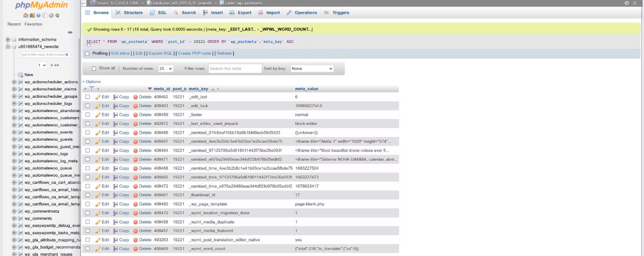Click the New table icon in tree
Image resolution: width=644 pixels, height=256 pixels.
click(x=21, y=75)
